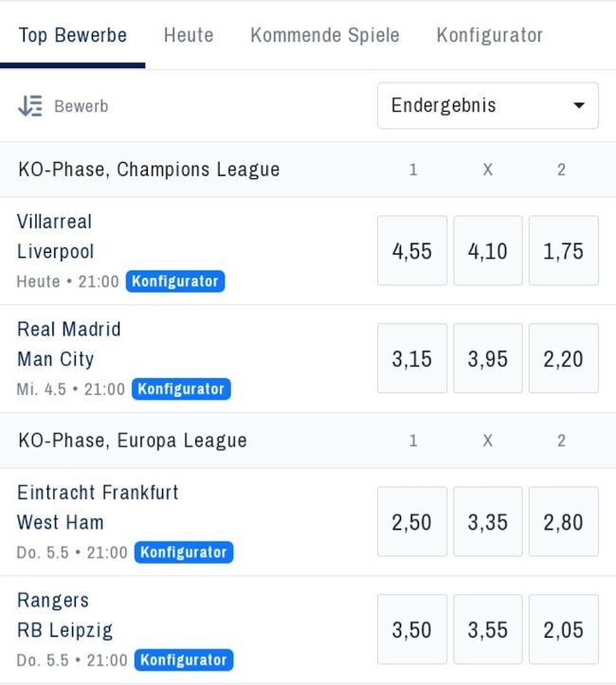Switch to the Heute tab
This screenshot has height=685, width=616.
[189, 36]
